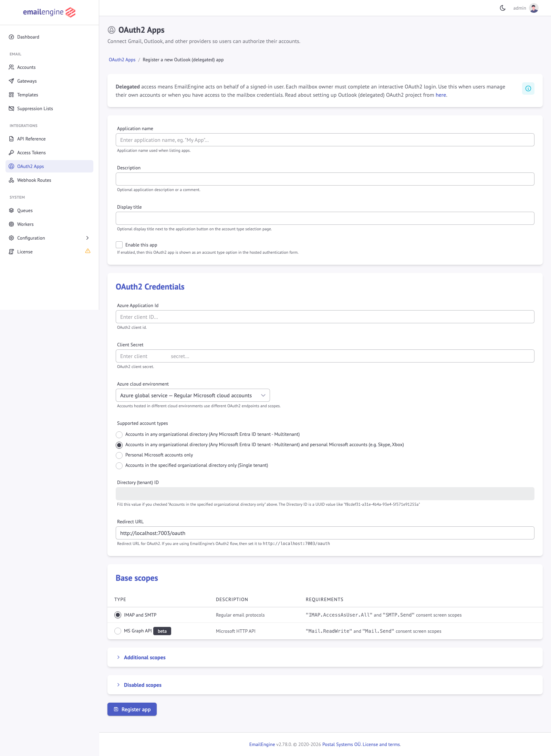Select Personal Microsoft accounts only radio

coord(119,455)
